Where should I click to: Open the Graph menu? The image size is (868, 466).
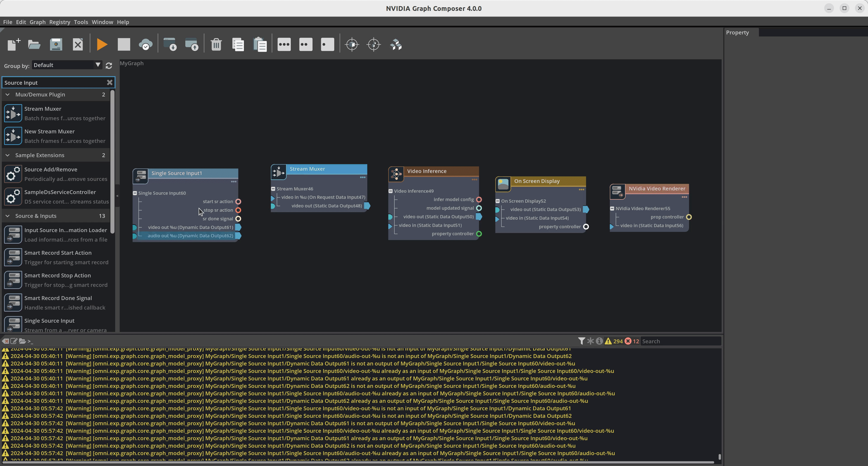tap(37, 22)
